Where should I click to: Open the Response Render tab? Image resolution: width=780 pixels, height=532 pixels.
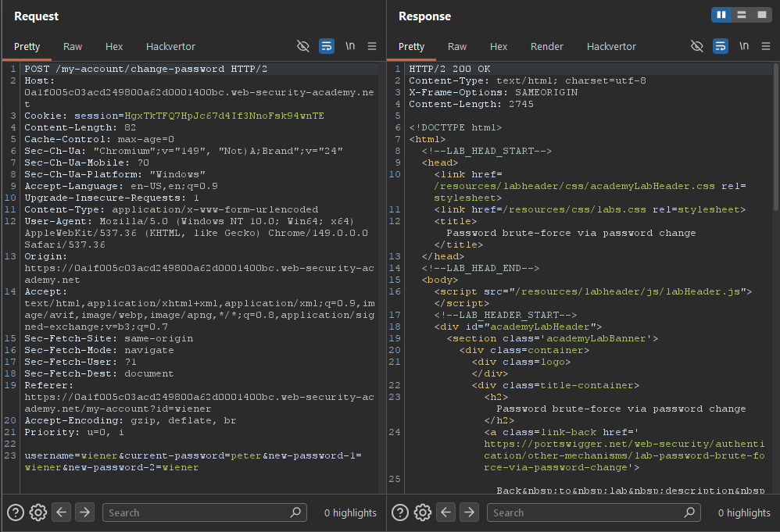[x=546, y=47]
